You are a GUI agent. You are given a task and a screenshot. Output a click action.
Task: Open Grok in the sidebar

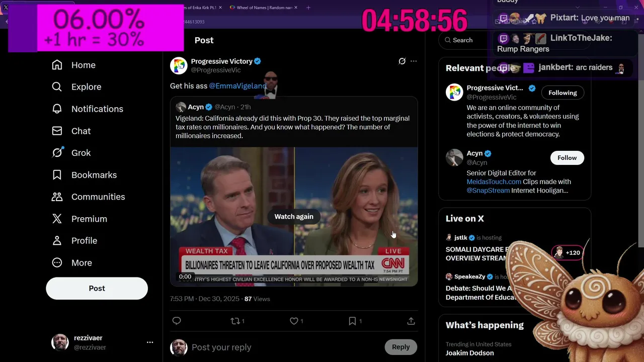pos(71,153)
